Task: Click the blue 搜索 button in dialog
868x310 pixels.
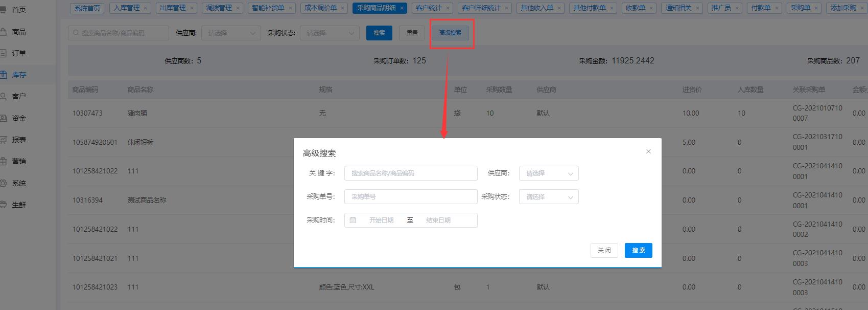Action: coord(638,250)
